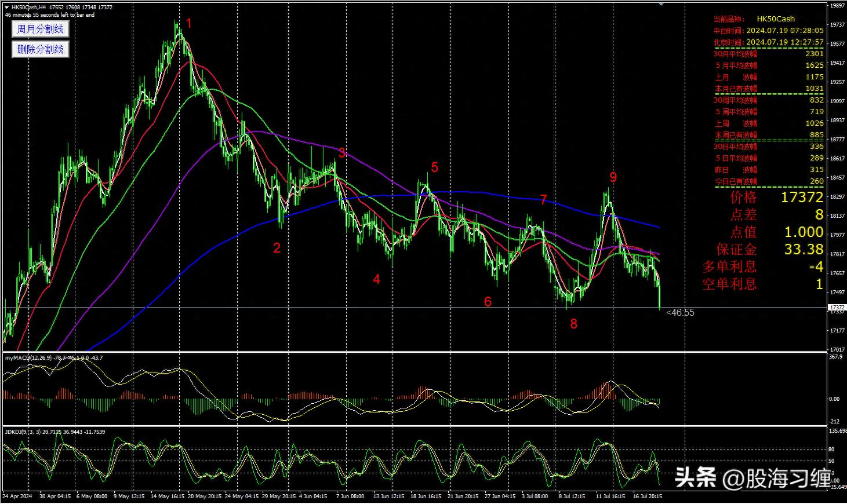Viewport: 847px width, 504px height.
Task: Click the '24 Apr 2024' time axis label
Action: [19, 496]
